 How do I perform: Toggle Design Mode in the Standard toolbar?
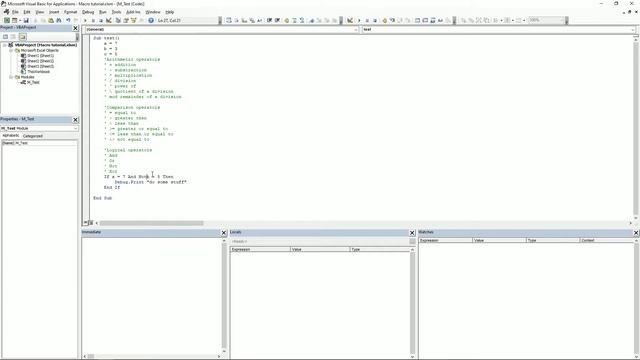point(109,20)
